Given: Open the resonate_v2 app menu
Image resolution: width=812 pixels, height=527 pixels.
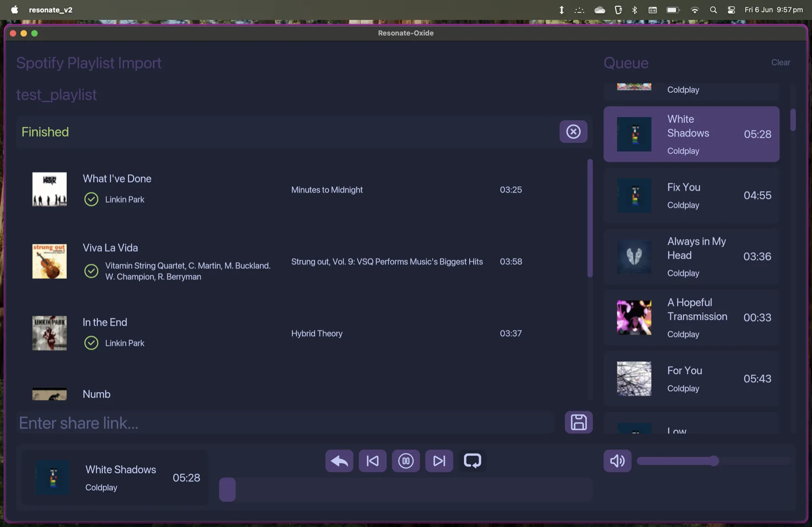Looking at the screenshot, I should (51, 10).
